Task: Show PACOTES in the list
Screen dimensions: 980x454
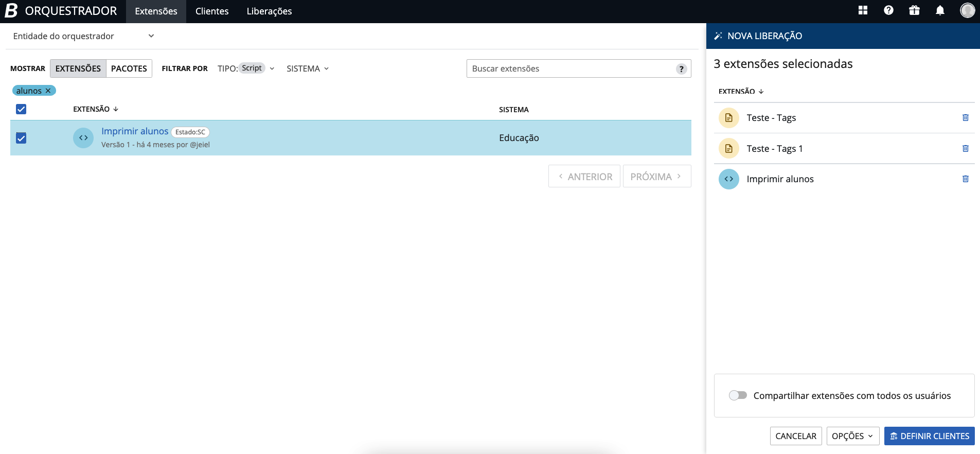Action: [x=129, y=68]
